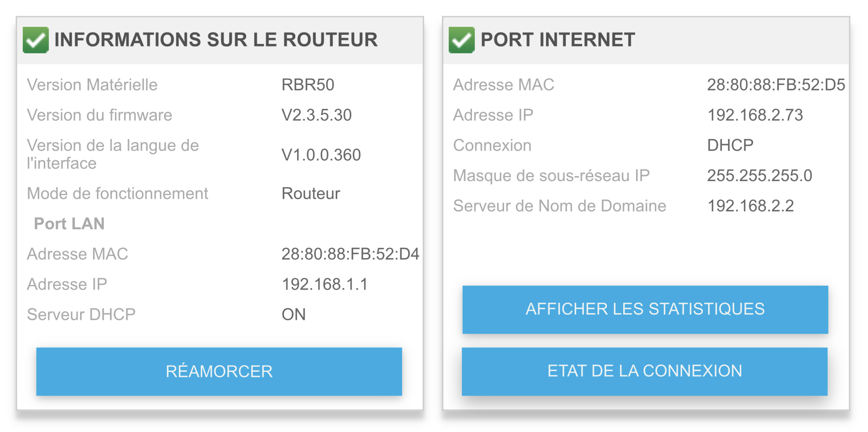Click the ETAT DE LA CONNEXION button
Screen dimensions: 868x432
coord(644,371)
